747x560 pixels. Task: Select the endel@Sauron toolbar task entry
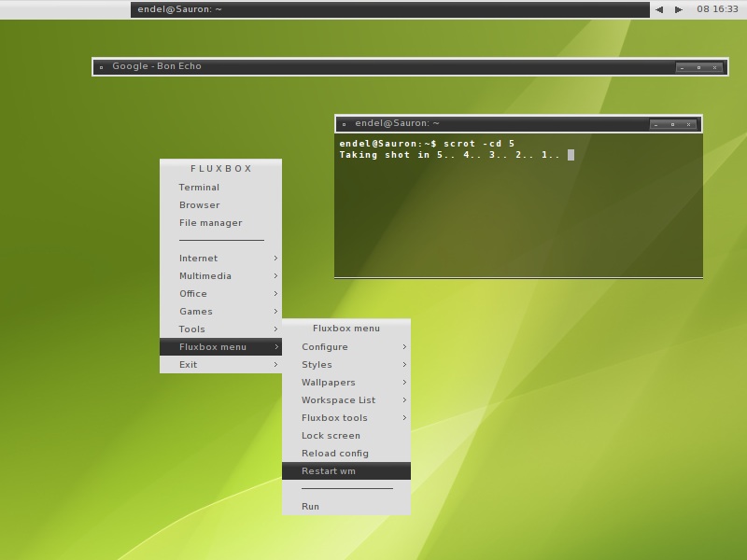390,9
